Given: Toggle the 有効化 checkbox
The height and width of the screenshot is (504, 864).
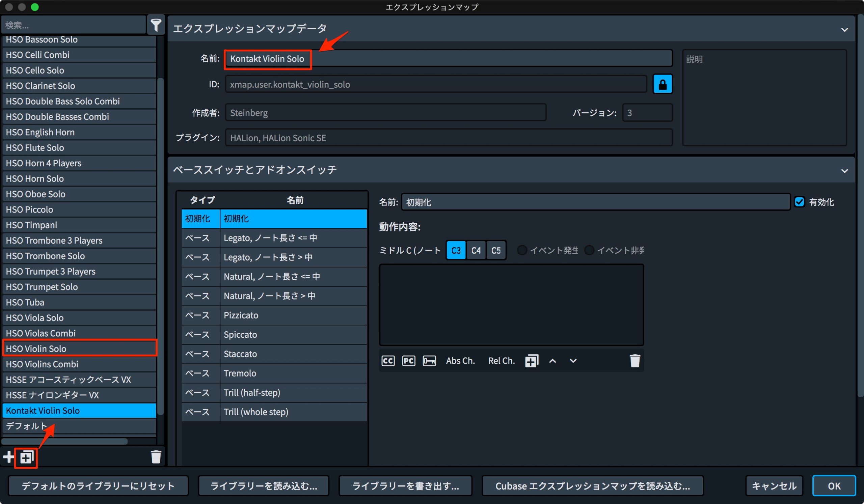Looking at the screenshot, I should pos(799,202).
